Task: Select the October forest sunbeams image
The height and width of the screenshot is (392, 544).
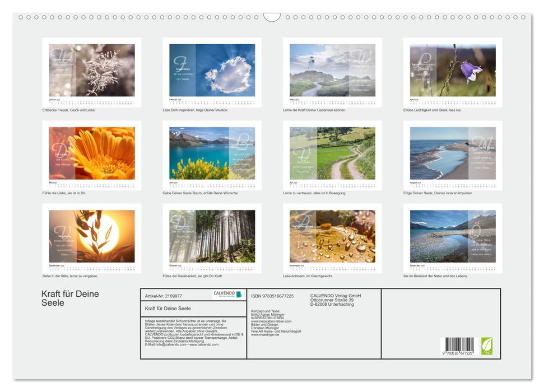Action: point(212,236)
